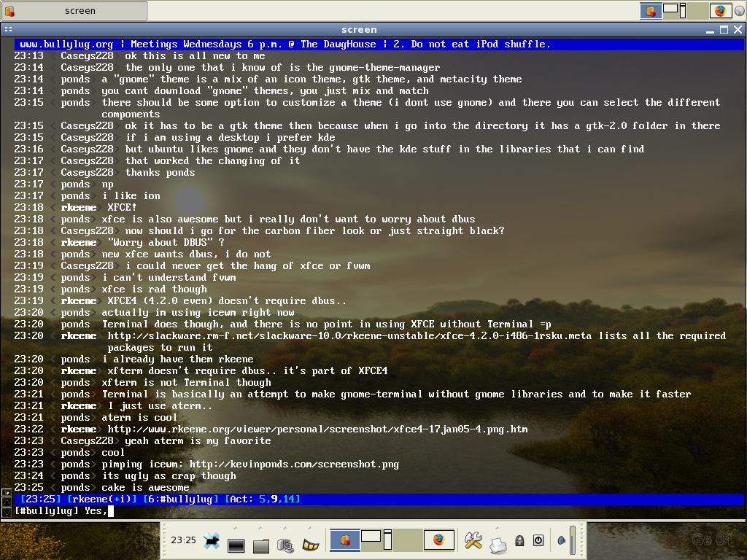The image size is (747, 560).
Task: Launch the terminal from the bottom panel
Action: [x=236, y=545]
